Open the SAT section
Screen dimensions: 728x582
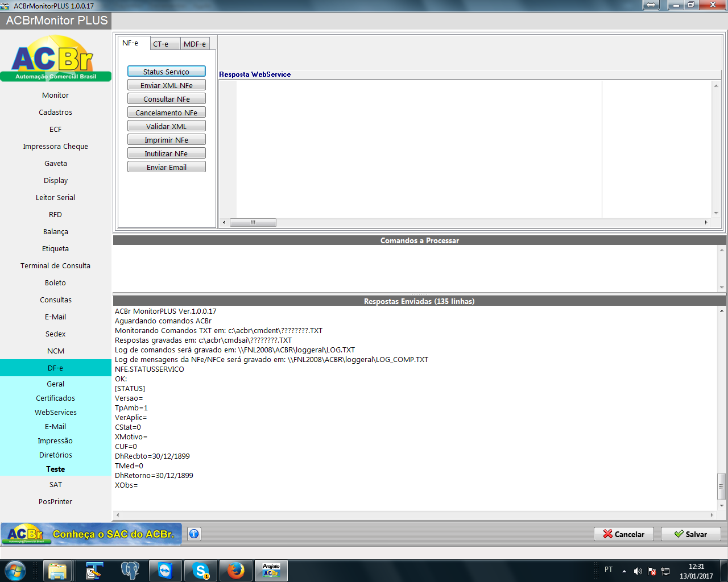pos(56,484)
